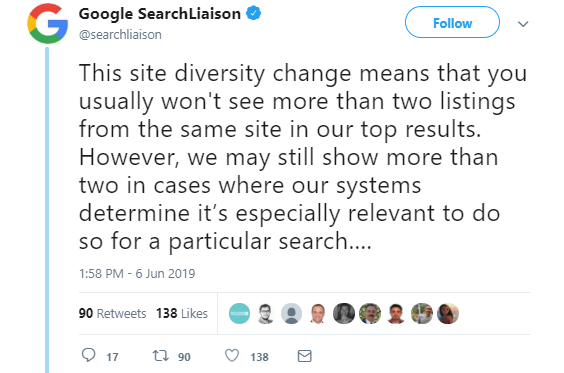The width and height of the screenshot is (564, 373).
Task: View the 90 Retweets list
Action: (x=112, y=313)
